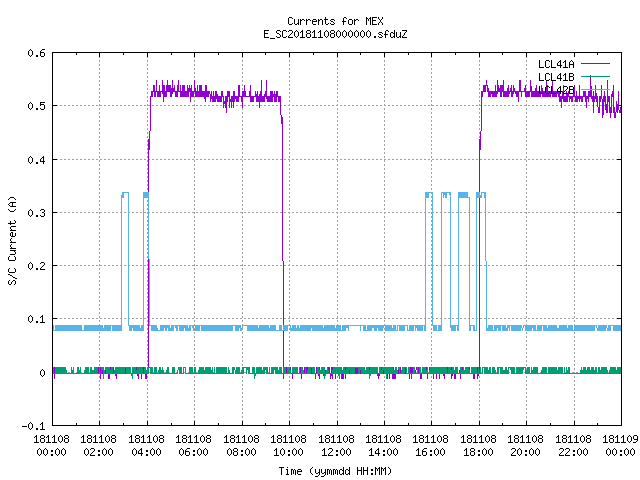Click the 181108 date label above 12:00
This screenshot has height=480, width=640.
pos(336,439)
